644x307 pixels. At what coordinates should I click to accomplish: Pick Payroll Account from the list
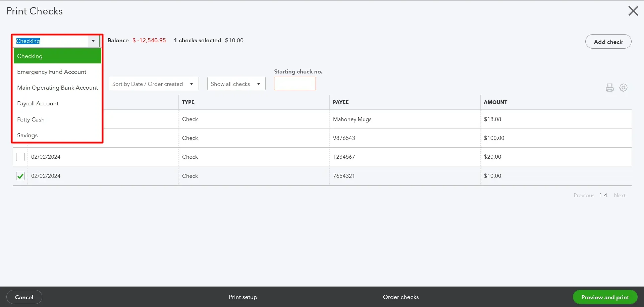[x=57, y=103]
